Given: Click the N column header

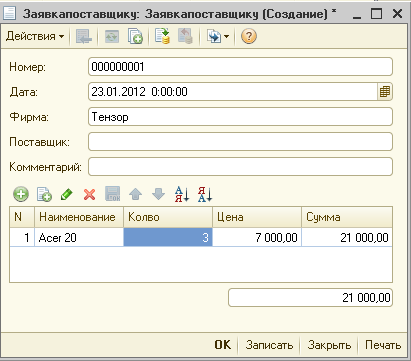Looking at the screenshot, I should (x=22, y=217).
